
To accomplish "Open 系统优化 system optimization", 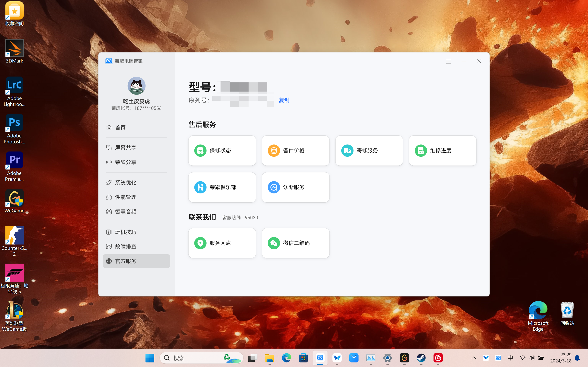I will click(x=125, y=183).
